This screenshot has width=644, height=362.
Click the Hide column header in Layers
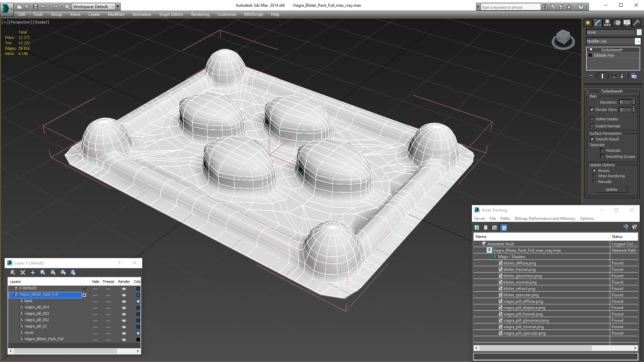pyautogui.click(x=95, y=282)
